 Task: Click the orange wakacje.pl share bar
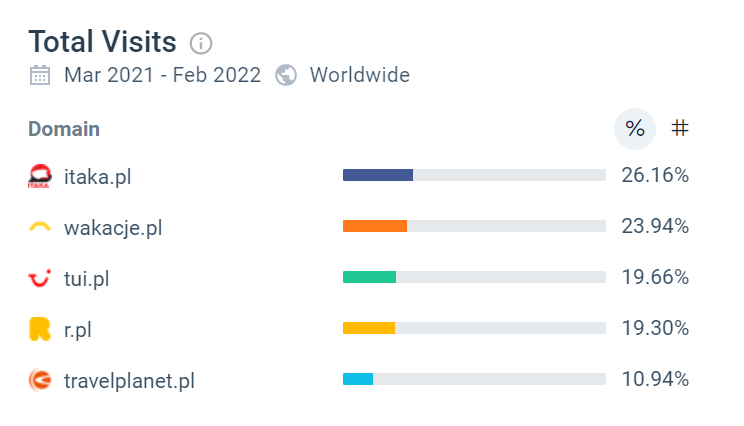coord(375,226)
